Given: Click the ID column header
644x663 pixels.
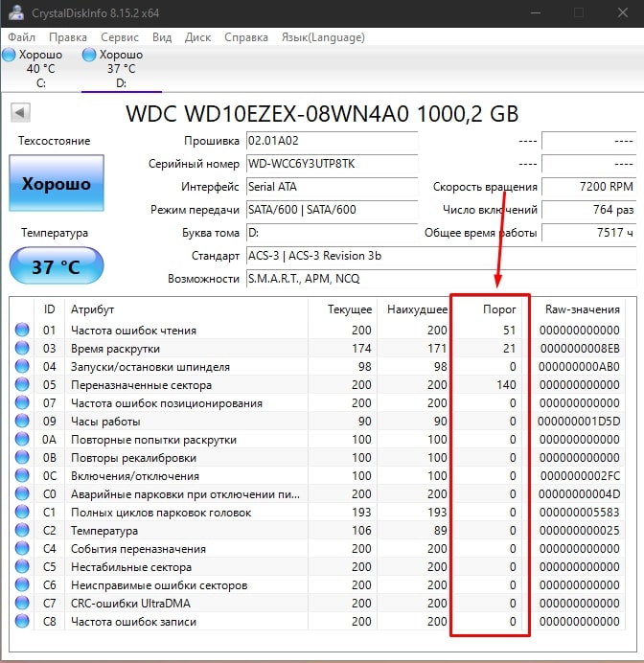Looking at the screenshot, I should (x=49, y=309).
